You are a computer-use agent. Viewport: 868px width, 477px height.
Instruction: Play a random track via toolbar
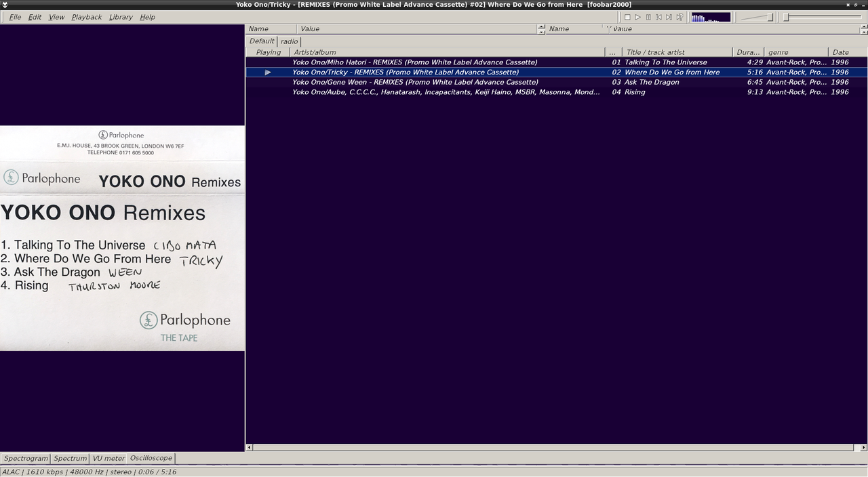coord(679,17)
